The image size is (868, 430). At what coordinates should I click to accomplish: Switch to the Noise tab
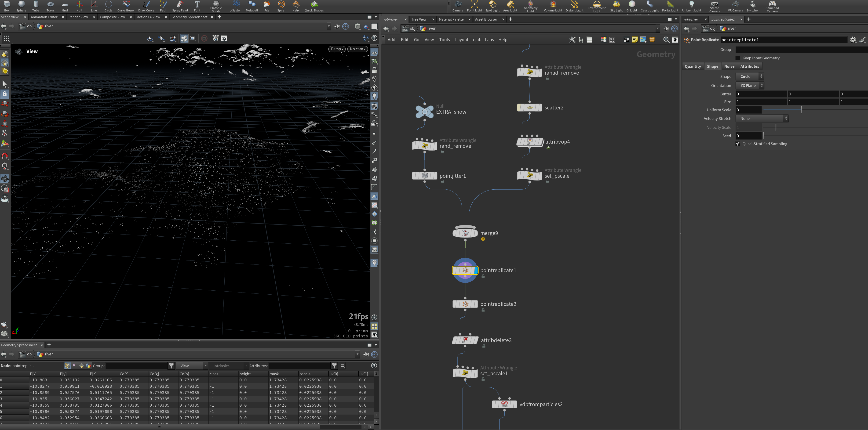[x=729, y=66]
